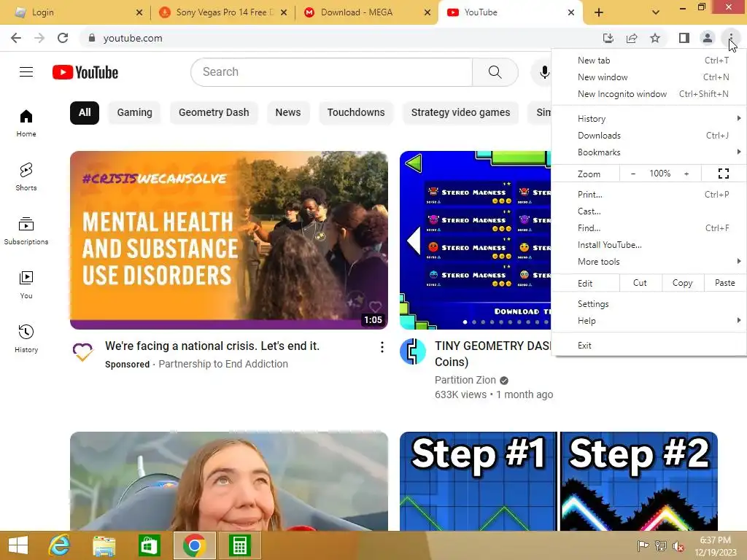747x560 pixels.
Task: Expand the Bookmarks submenu
Action: (649, 152)
